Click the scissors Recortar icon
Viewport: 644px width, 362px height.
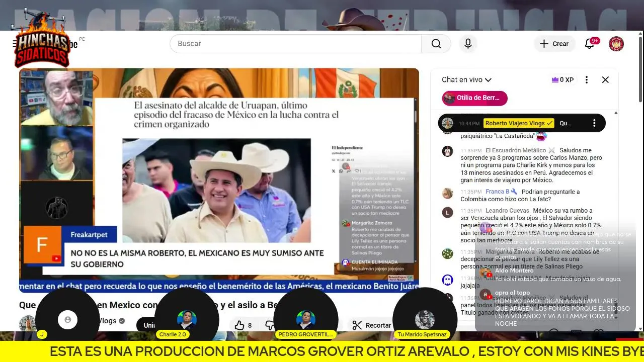point(357,325)
